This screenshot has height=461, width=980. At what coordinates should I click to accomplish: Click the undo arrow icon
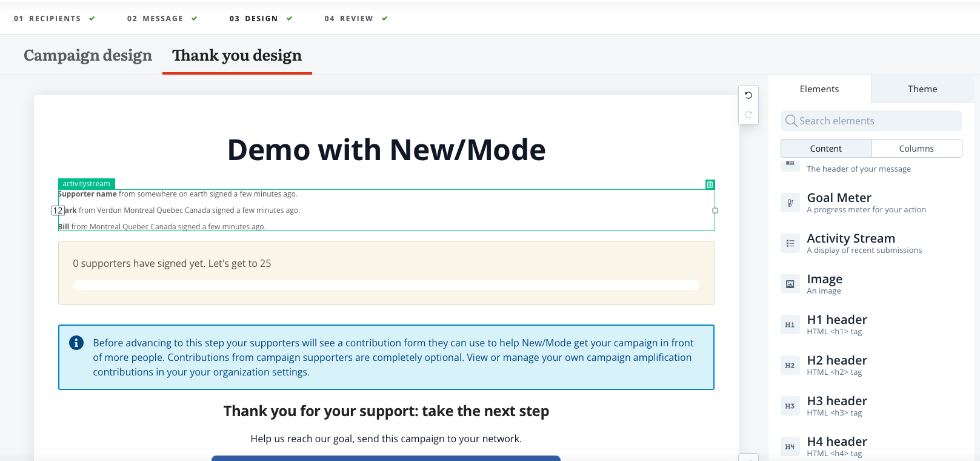(x=748, y=95)
